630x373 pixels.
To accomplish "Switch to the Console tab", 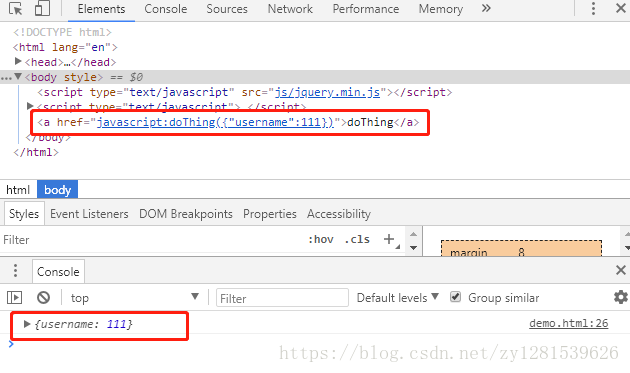I will point(166,9).
